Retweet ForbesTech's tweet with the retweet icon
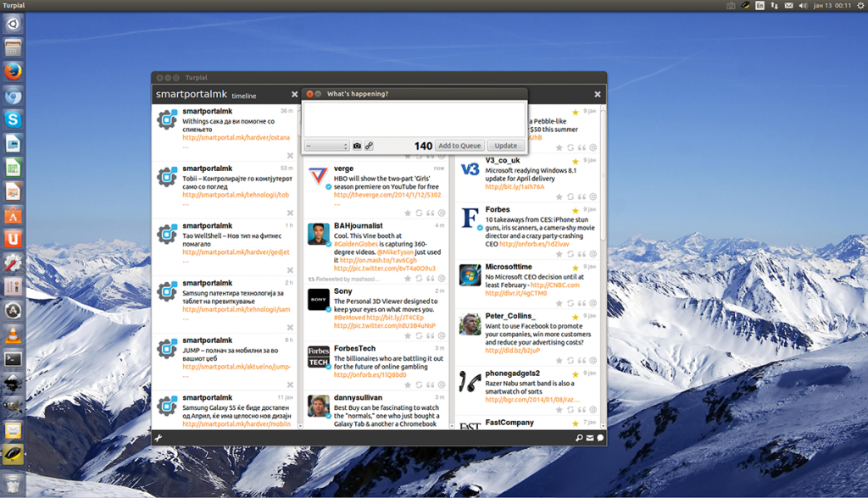The image size is (868, 498). point(418,383)
